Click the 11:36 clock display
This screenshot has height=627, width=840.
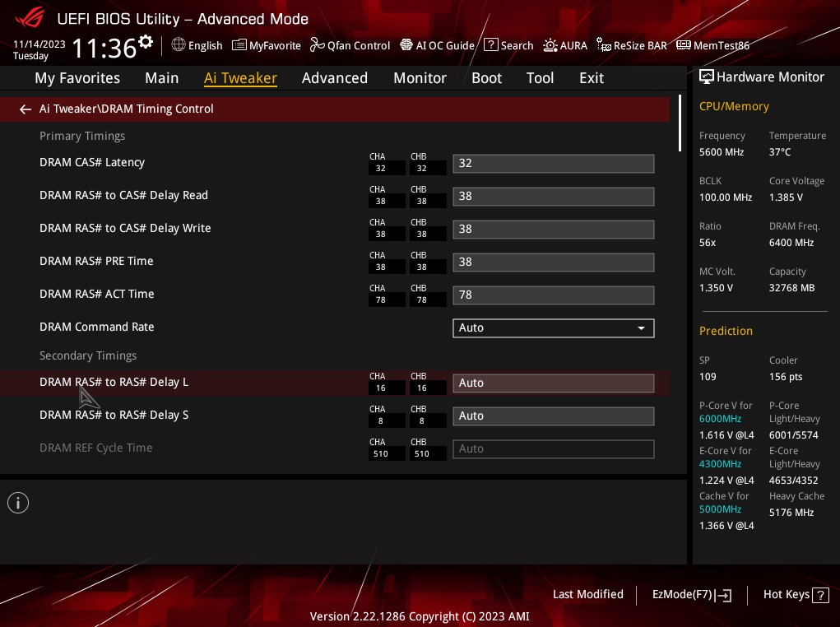(104, 49)
